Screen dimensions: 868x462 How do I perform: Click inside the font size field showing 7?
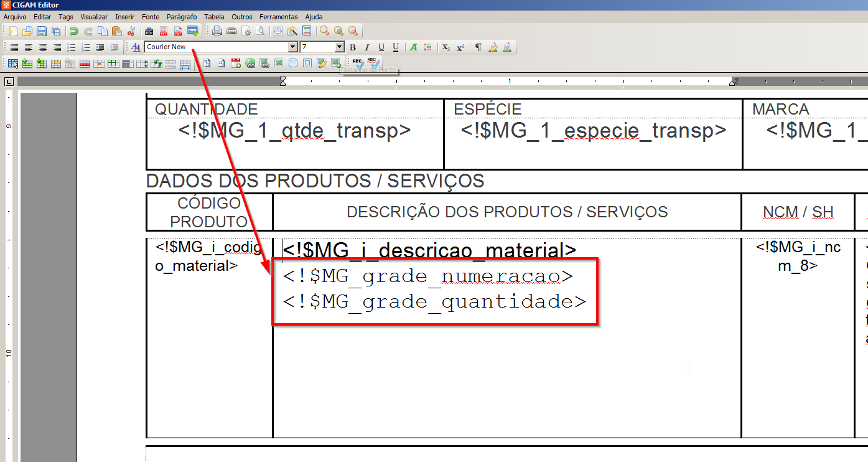click(317, 47)
